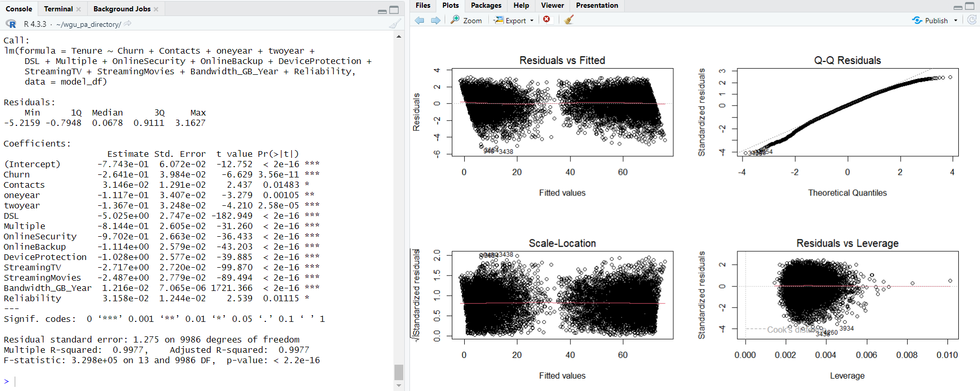
Task: Click the t value -182.949
Action: tap(232, 216)
